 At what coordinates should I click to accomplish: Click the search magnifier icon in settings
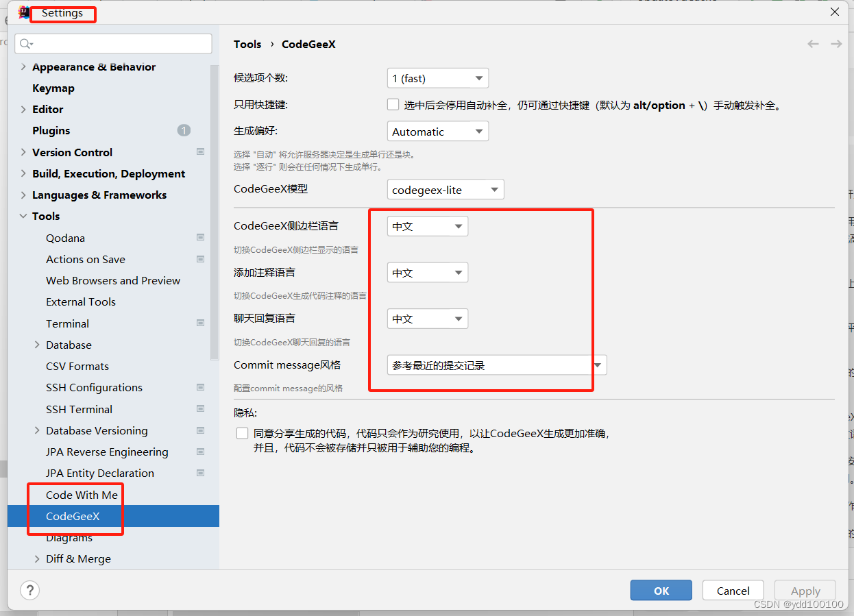click(x=26, y=44)
